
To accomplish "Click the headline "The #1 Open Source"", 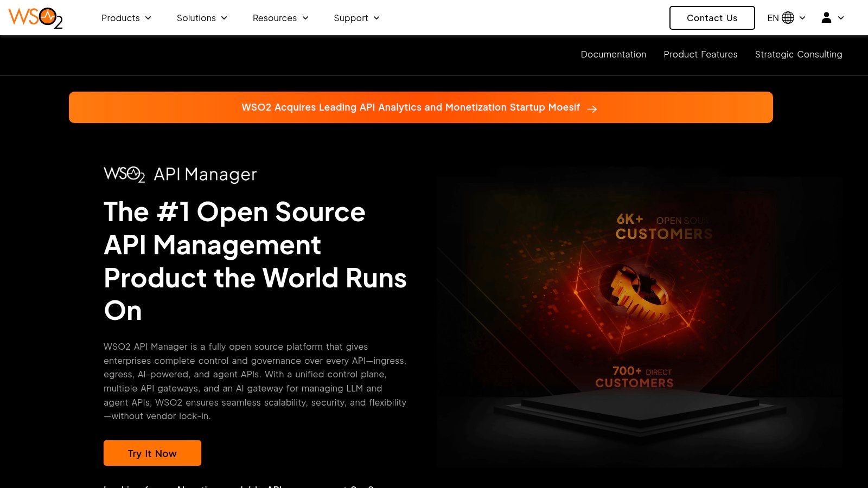I will click(x=234, y=212).
